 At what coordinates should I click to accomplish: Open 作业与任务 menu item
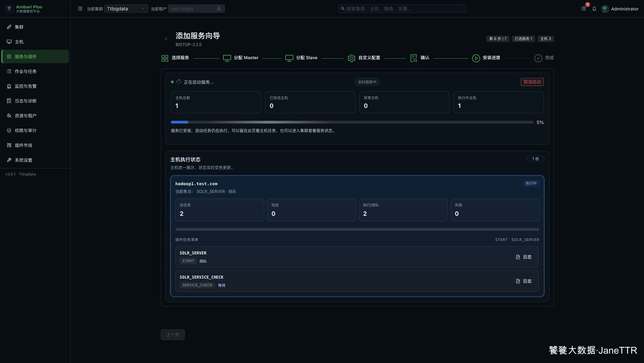pyautogui.click(x=35, y=71)
